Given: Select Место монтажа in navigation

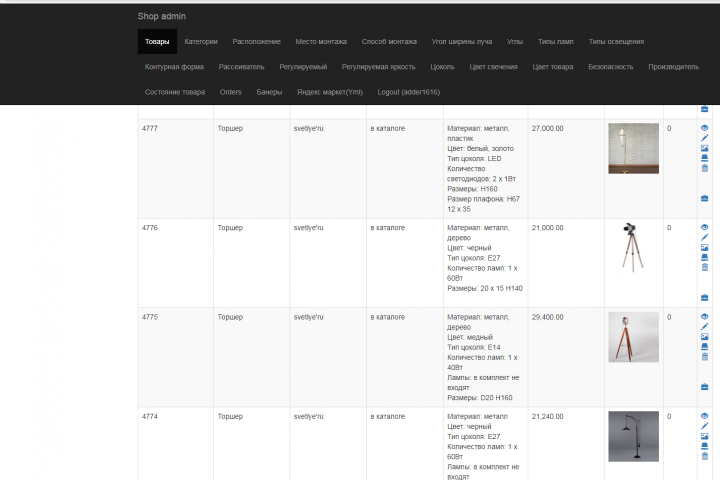Looking at the screenshot, I should [321, 41].
